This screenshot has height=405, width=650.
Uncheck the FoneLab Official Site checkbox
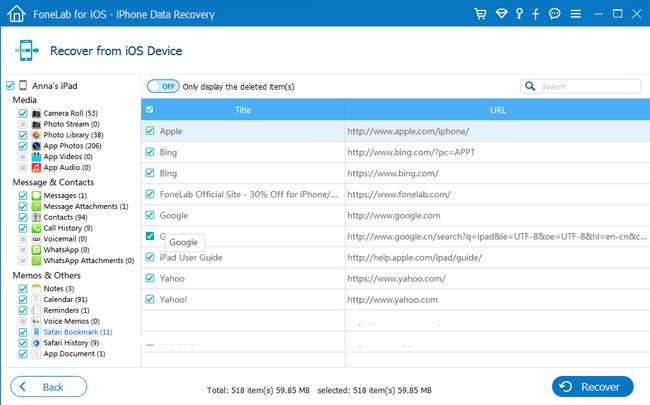pos(150,194)
